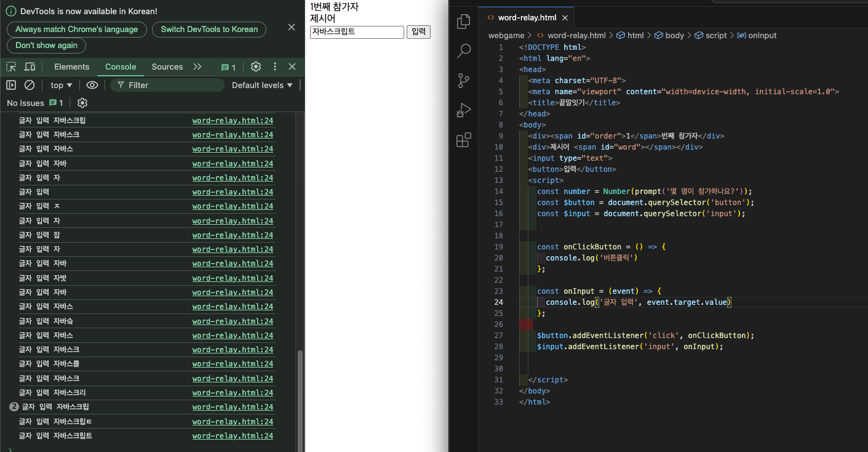This screenshot has width=868, height=452.
Task: Dismiss the DevTools language info bar
Action: (x=292, y=27)
